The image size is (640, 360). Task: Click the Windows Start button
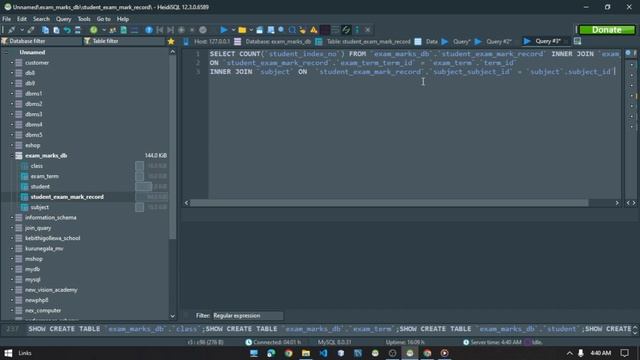[x=8, y=353]
